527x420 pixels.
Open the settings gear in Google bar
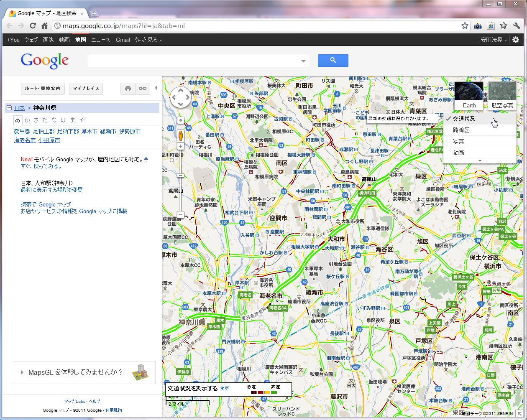[516, 40]
